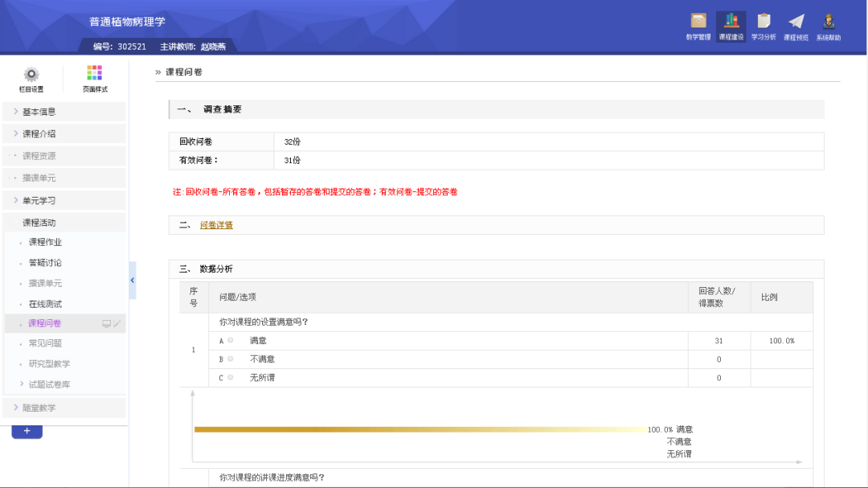This screenshot has height=488, width=868.
Task: Expand 基本信息 section in sidebar
Action: tap(63, 112)
